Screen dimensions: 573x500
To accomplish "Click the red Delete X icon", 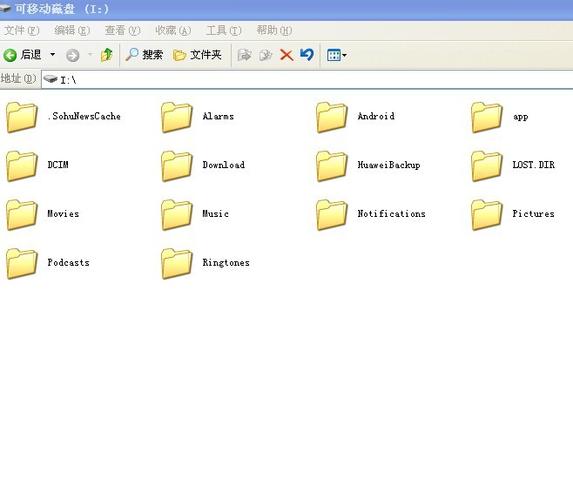I will pos(286,55).
